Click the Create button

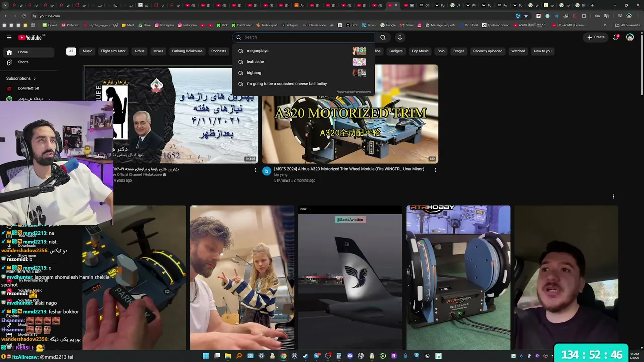point(596,37)
